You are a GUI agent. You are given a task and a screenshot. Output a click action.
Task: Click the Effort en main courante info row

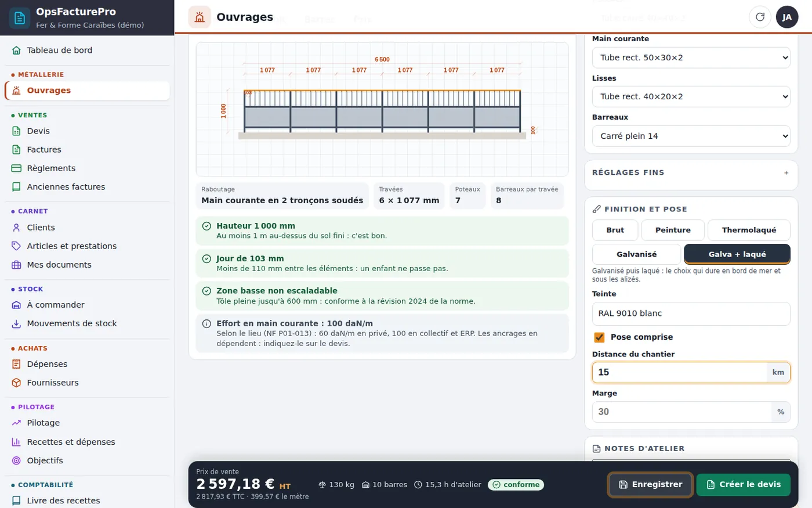click(382, 333)
